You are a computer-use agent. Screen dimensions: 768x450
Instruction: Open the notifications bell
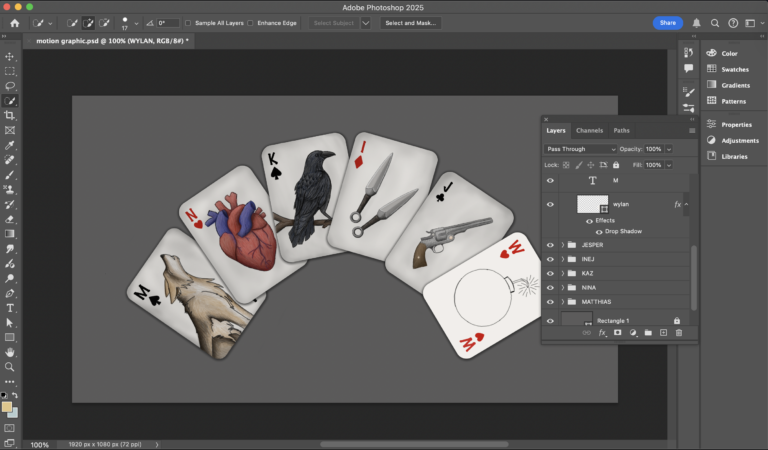pos(696,23)
